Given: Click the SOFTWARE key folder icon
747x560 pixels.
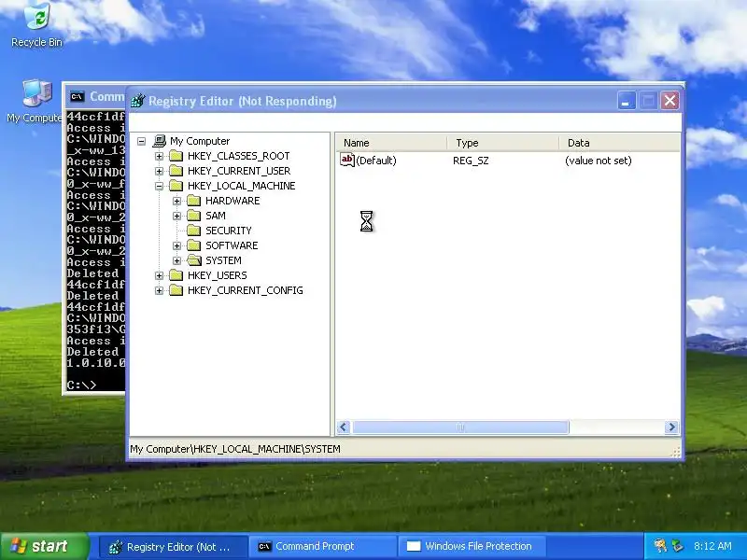Looking at the screenshot, I should (194, 245).
